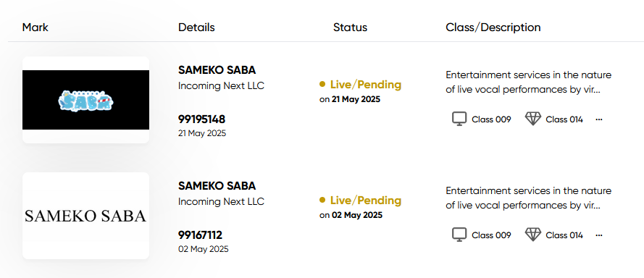The height and width of the screenshot is (278, 644).
Task: Select serial number 99167112
Action: [x=200, y=235]
